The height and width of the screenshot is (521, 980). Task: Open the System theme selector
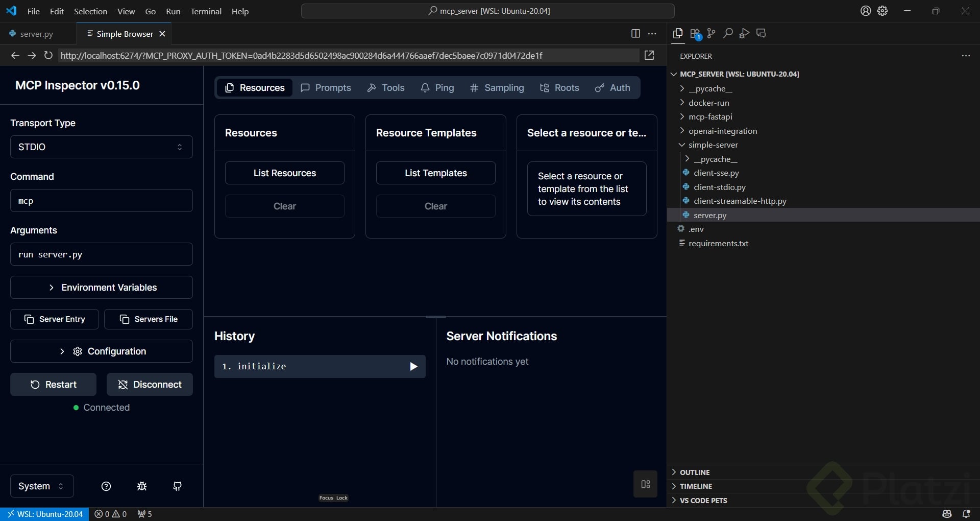[42, 486]
